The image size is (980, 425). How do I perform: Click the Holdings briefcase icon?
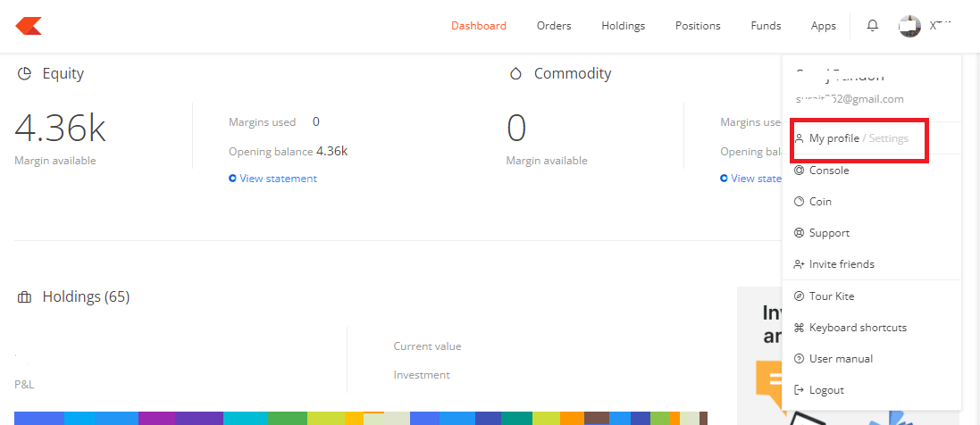[25, 297]
